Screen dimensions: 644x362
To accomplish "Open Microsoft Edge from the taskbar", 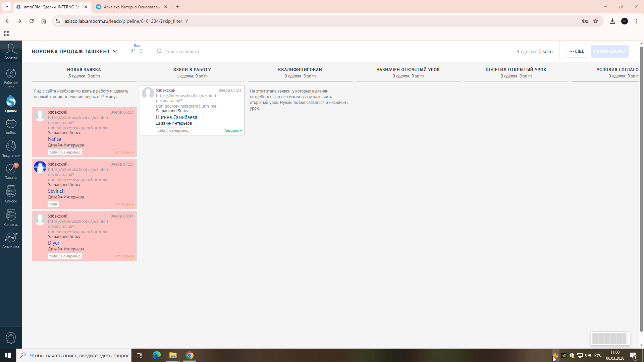I will (x=157, y=355).
